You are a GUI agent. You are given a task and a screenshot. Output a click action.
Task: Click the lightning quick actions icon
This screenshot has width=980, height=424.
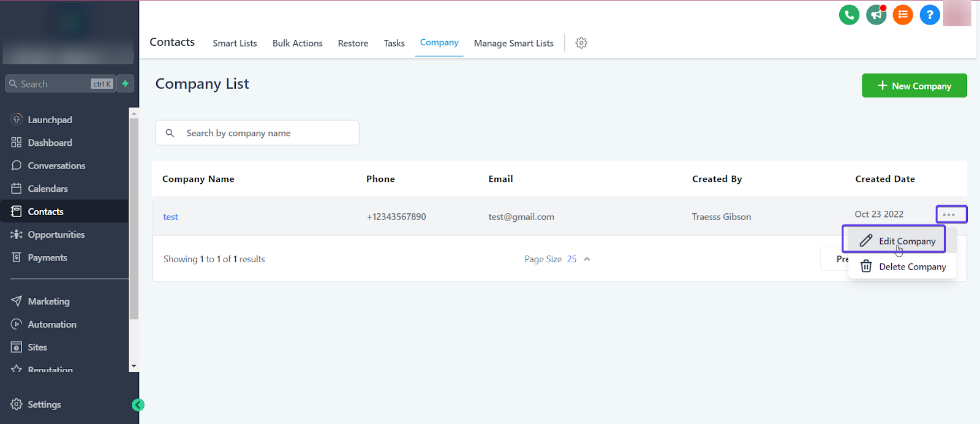point(126,83)
